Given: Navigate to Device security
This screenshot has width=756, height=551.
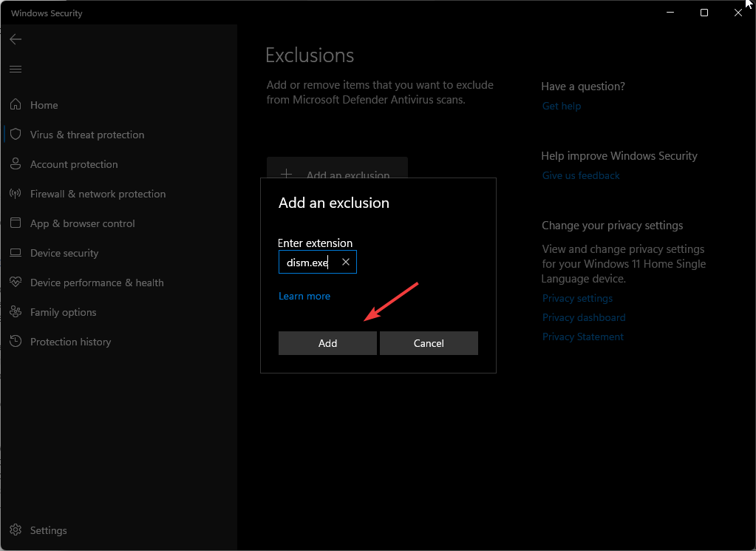Looking at the screenshot, I should point(64,253).
